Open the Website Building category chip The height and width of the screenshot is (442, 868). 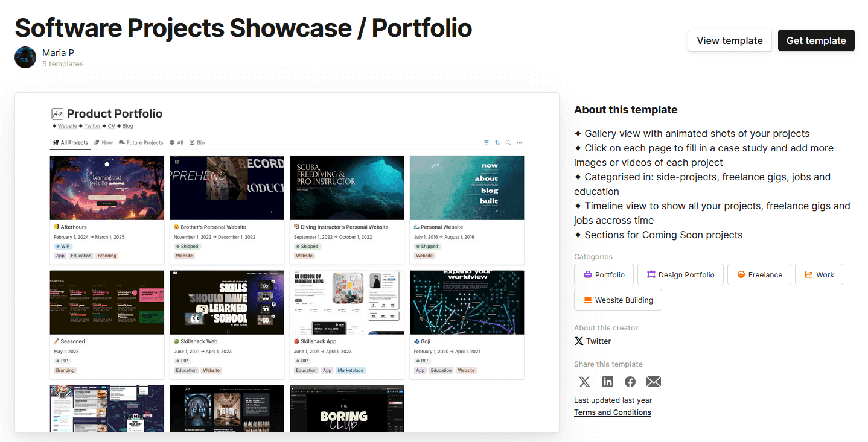(x=618, y=300)
